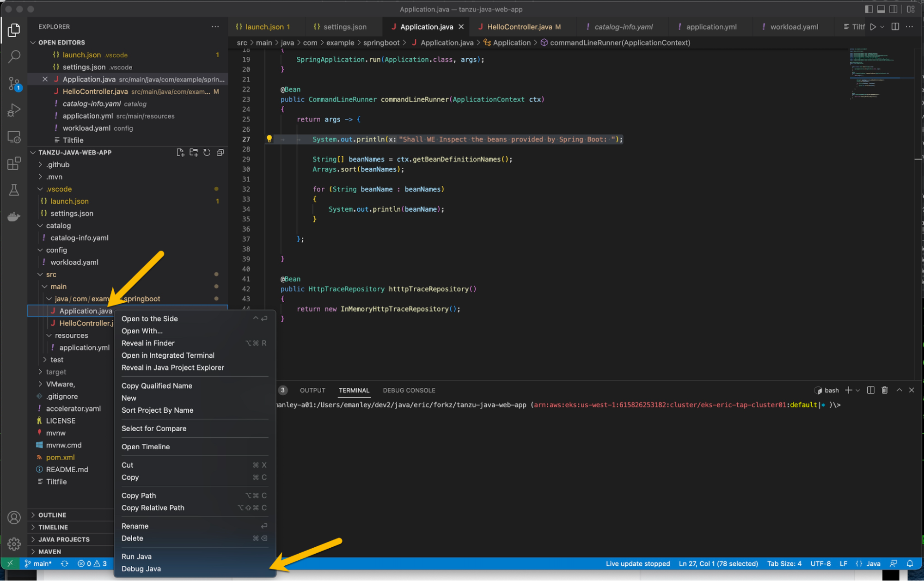
Task: Click the Source Control icon in sidebar
Action: click(15, 84)
